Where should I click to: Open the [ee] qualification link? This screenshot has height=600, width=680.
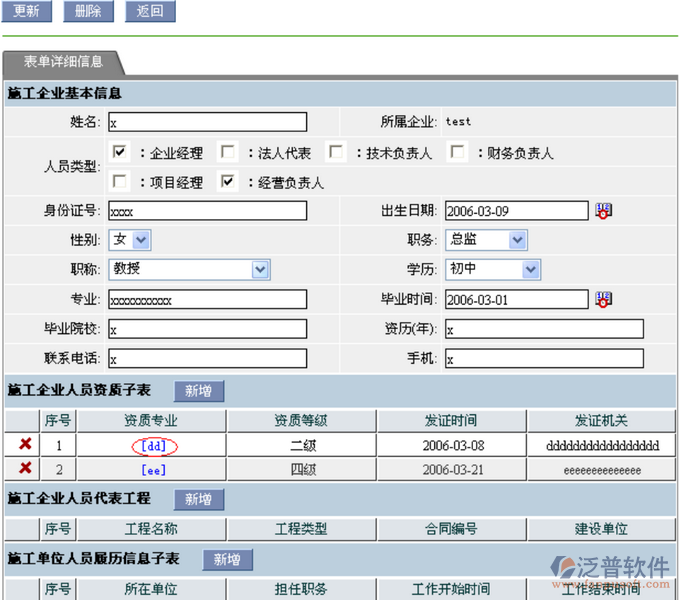154,469
